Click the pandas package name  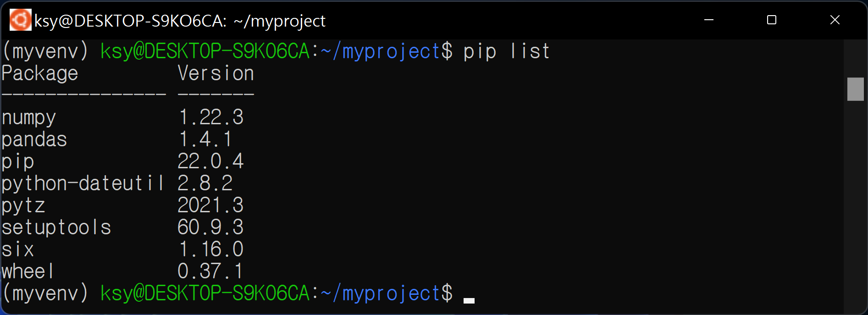34,139
